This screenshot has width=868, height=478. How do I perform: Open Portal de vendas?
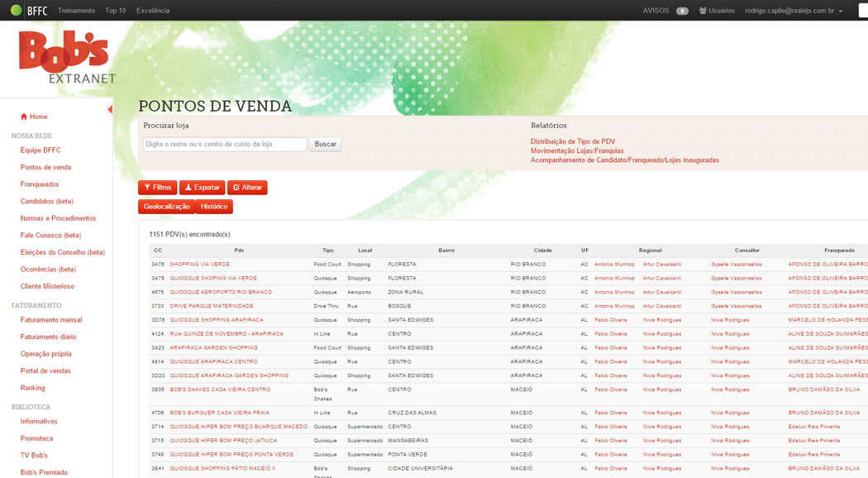45,371
